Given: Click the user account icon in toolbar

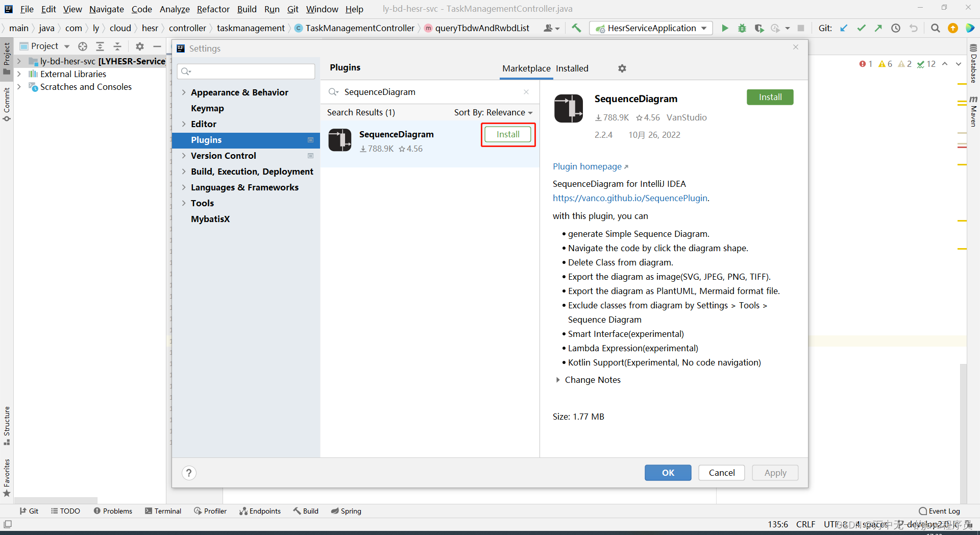Looking at the screenshot, I should tap(551, 28).
